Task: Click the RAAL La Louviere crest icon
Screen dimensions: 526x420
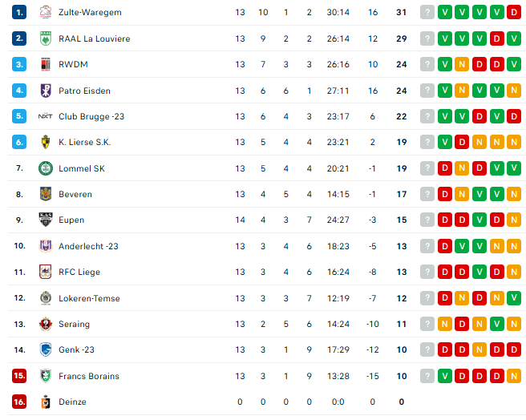Action: click(x=46, y=38)
